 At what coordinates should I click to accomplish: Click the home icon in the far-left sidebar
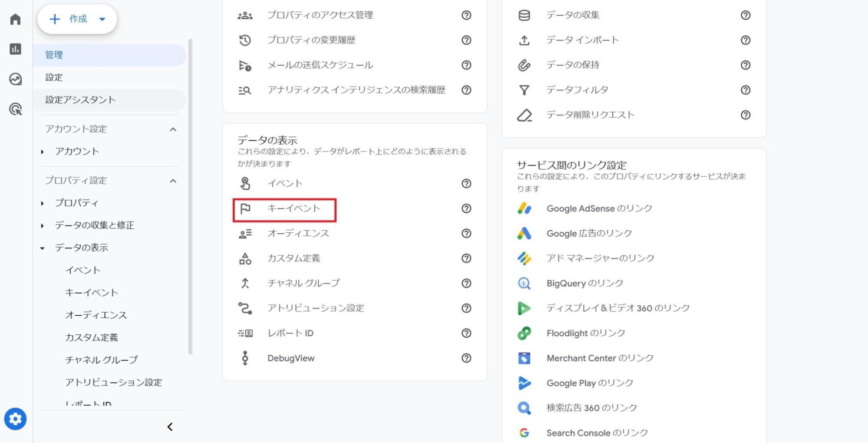point(15,19)
